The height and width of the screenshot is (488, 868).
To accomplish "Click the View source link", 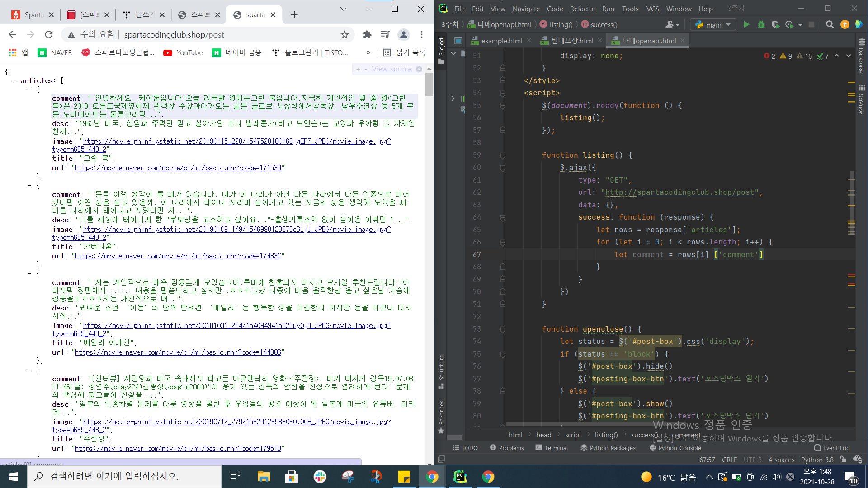I will click(392, 69).
